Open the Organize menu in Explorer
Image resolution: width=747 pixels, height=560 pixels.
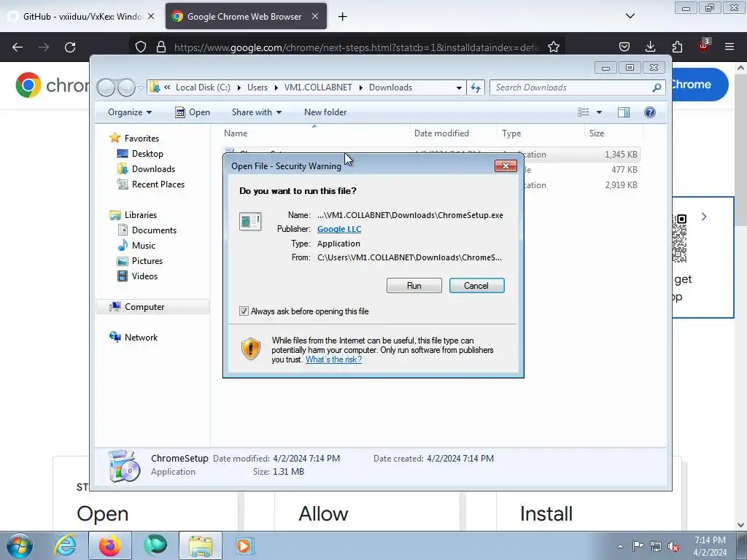(x=130, y=112)
